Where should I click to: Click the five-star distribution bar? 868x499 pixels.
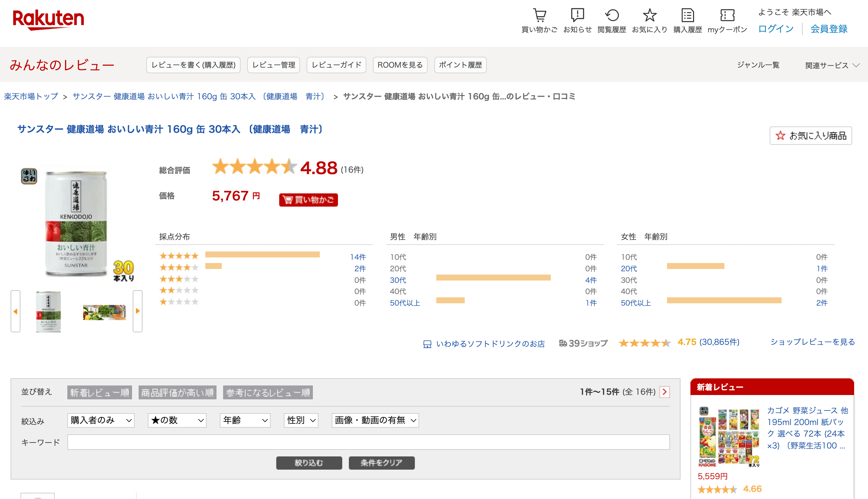(262, 254)
